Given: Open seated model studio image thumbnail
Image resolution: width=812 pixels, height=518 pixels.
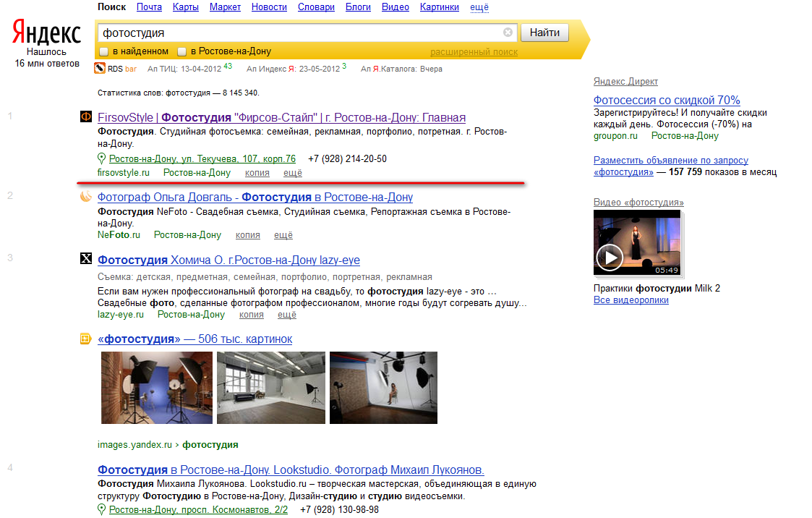Looking at the screenshot, I should (x=383, y=388).
